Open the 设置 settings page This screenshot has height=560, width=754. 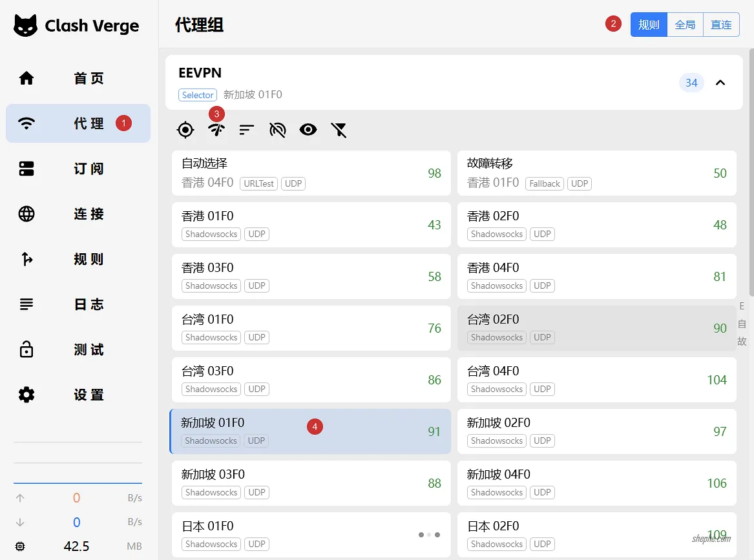point(78,395)
